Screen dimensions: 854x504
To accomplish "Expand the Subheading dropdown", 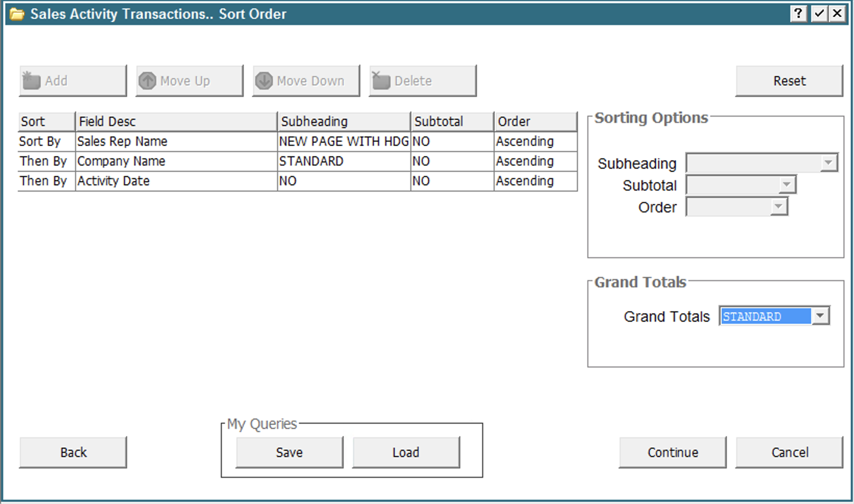I will pos(827,163).
